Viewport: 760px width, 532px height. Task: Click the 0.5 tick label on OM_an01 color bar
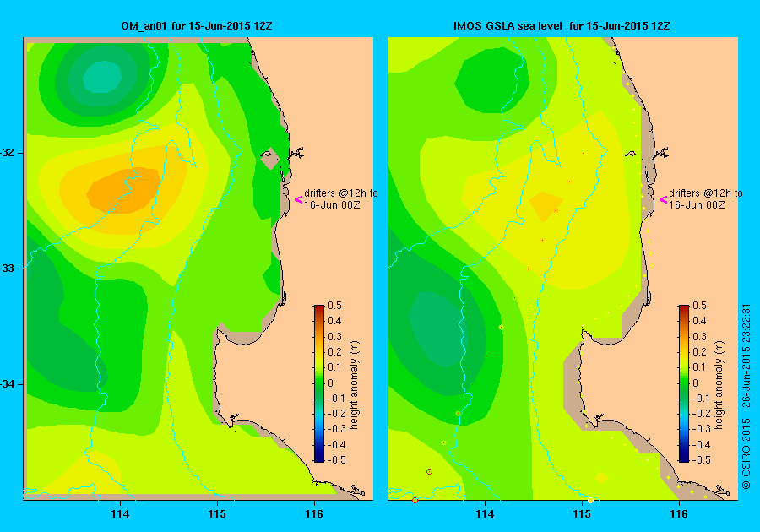point(335,306)
